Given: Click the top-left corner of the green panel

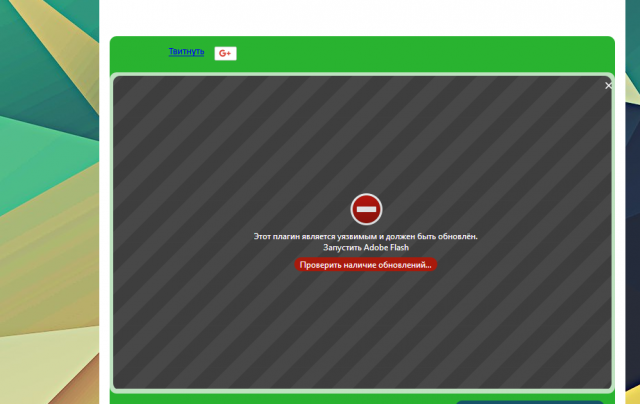Looking at the screenshot, I should [115, 42].
